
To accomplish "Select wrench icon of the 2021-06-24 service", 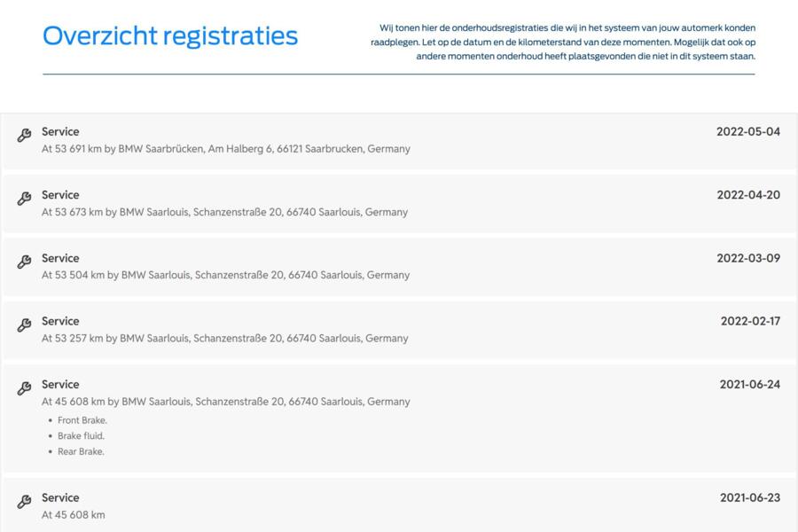I will click(x=24, y=388).
